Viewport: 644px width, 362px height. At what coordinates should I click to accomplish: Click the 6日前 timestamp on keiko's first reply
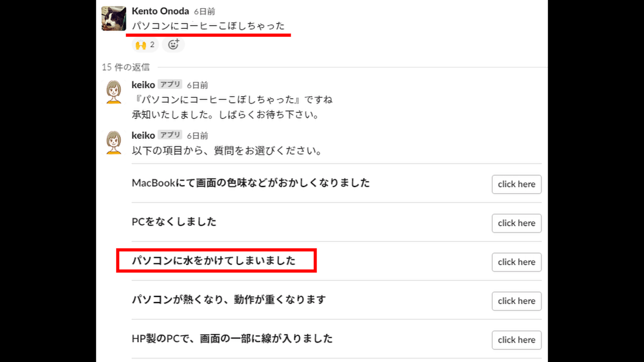point(197,85)
